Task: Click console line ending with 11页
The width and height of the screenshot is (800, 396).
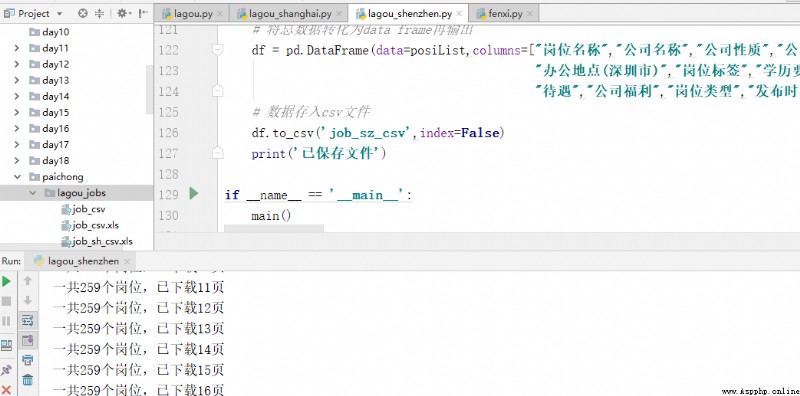Action: pyautogui.click(x=138, y=288)
